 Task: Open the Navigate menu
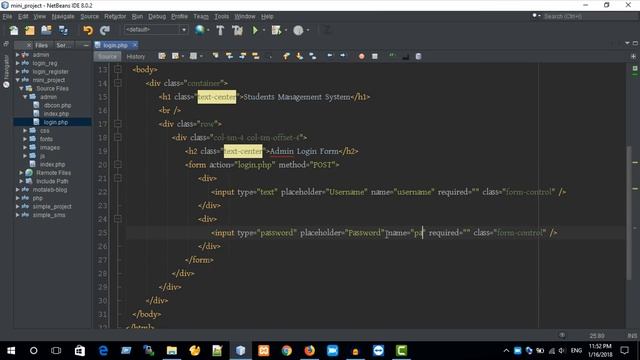click(x=63, y=16)
